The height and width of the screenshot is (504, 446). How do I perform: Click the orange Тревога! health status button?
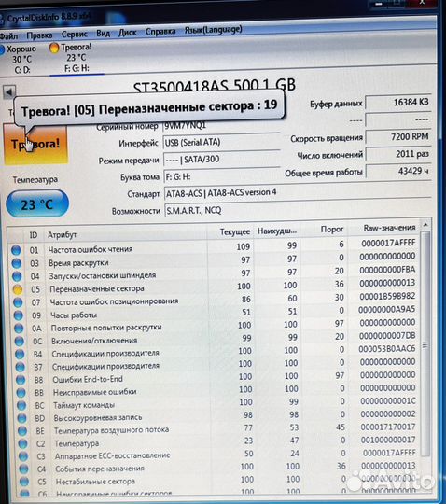coord(35,144)
